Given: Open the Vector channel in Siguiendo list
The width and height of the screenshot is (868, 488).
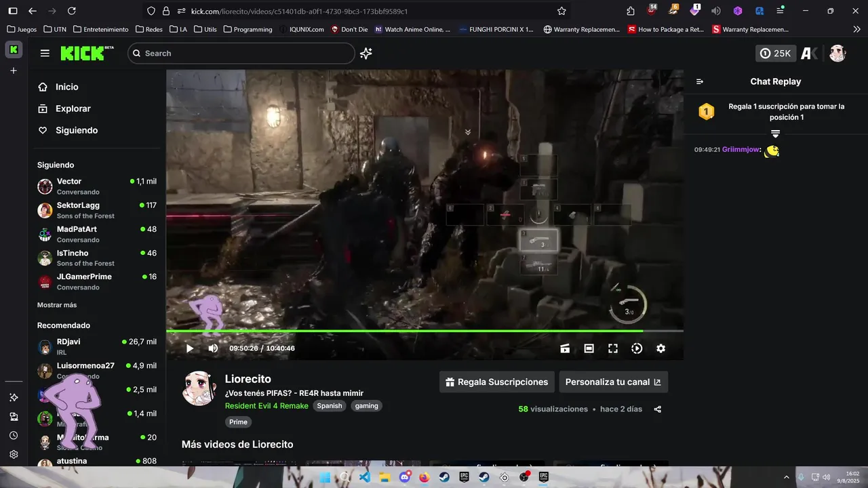Looking at the screenshot, I should [x=97, y=186].
